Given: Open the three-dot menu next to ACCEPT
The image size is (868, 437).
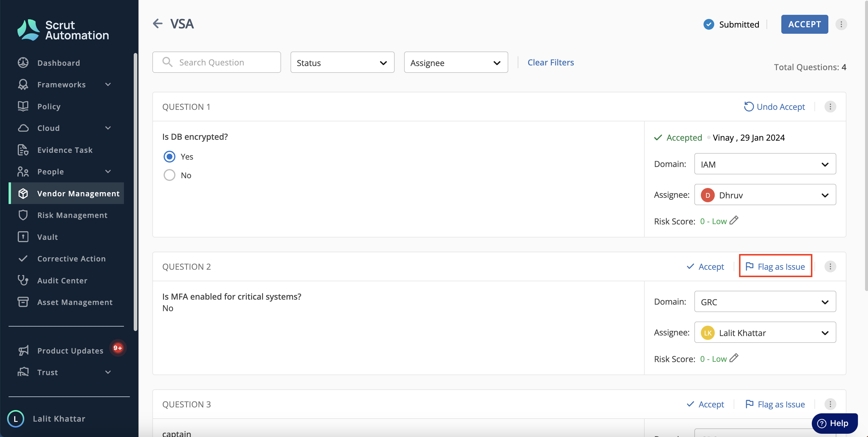Looking at the screenshot, I should pyautogui.click(x=841, y=24).
